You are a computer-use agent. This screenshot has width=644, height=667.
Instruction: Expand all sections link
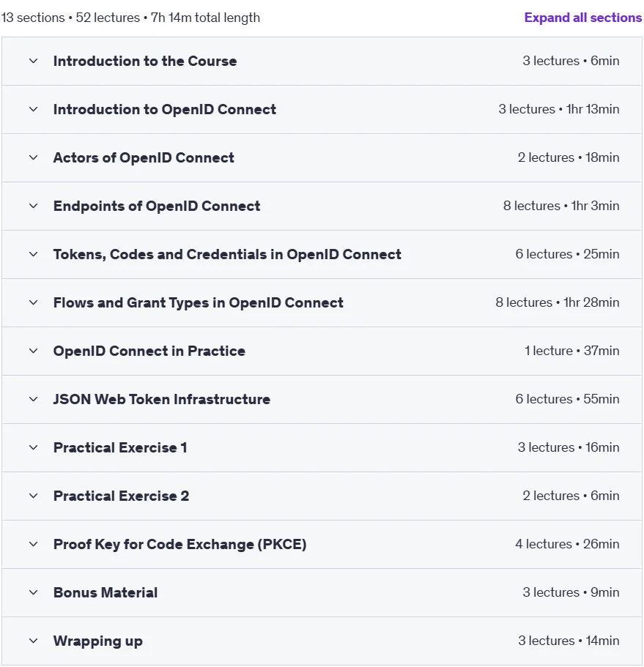[582, 18]
